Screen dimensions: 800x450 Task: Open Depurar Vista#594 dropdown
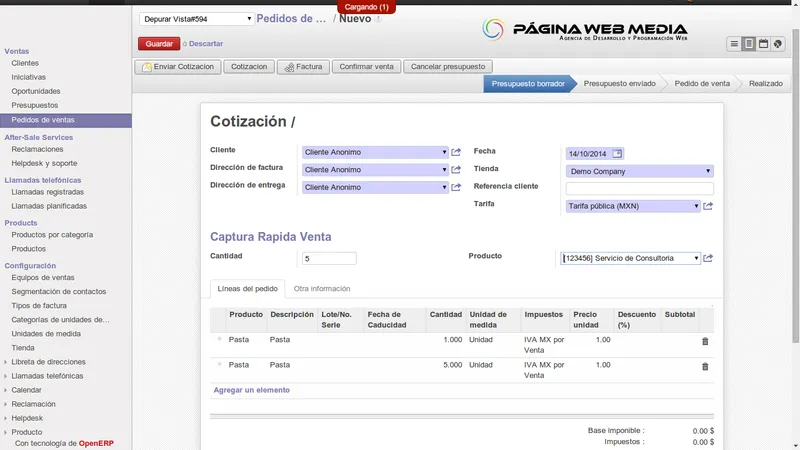tap(196, 19)
